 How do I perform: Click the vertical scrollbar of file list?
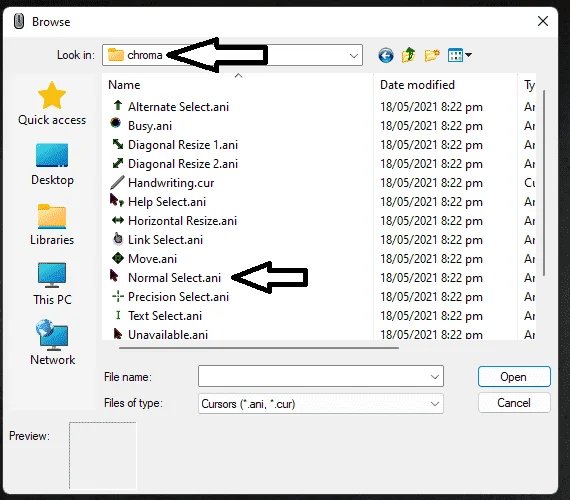click(x=544, y=183)
